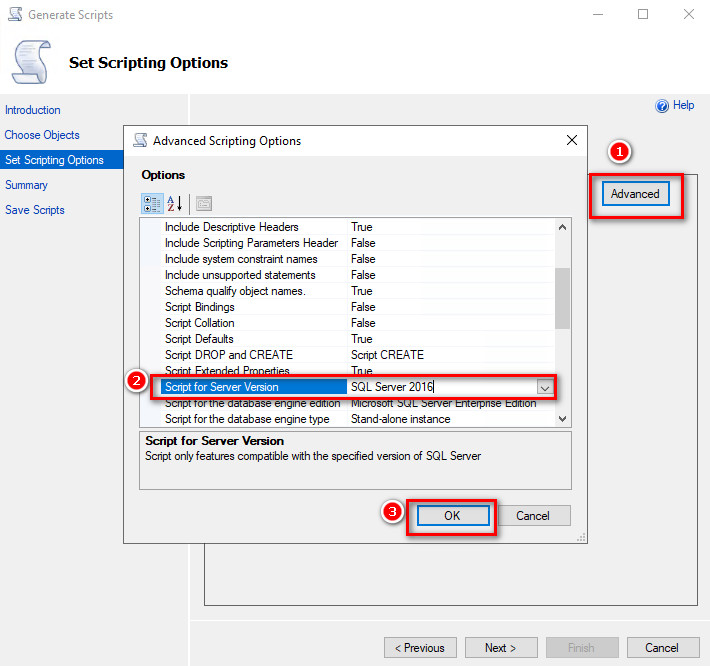710x666 pixels.
Task: Select Script for the database engine type row
Action: point(358,419)
